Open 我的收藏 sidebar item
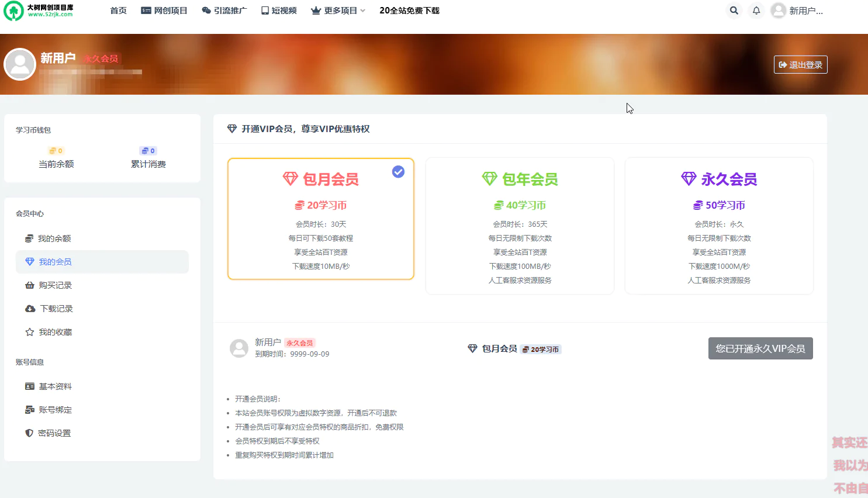This screenshot has height=498, width=868. click(x=102, y=332)
